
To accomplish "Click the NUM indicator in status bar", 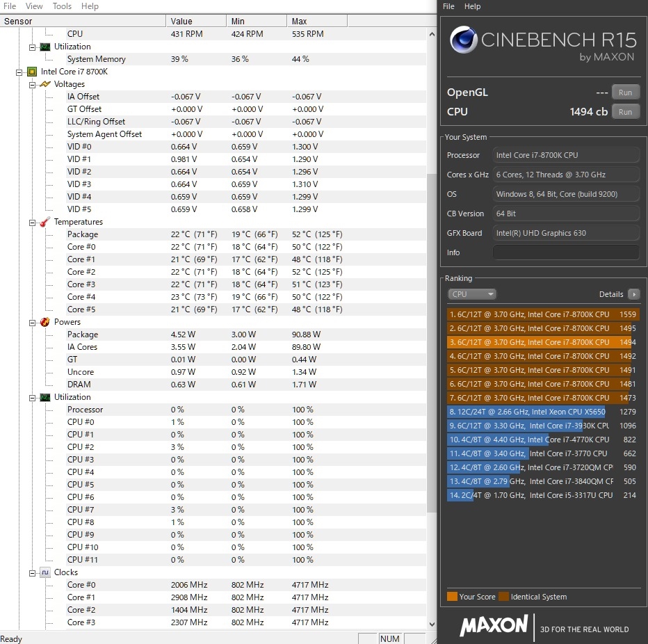I will [x=390, y=638].
